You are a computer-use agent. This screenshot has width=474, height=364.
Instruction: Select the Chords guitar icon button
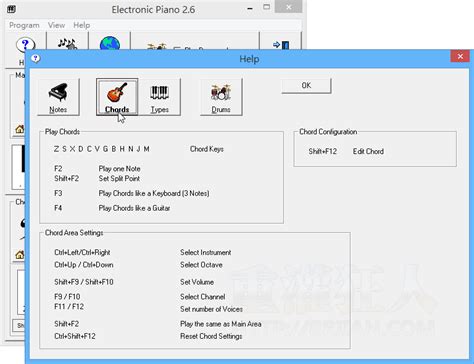[x=117, y=97]
